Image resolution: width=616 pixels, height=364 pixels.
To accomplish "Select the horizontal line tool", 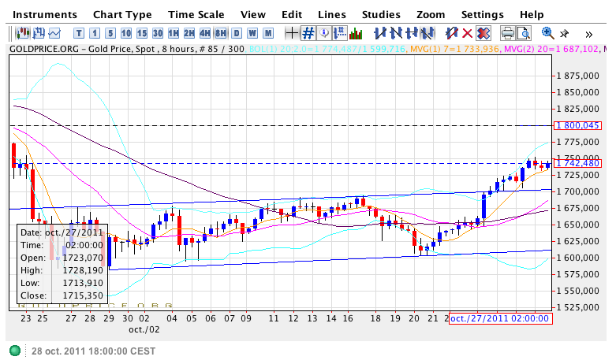I will click(411, 33).
